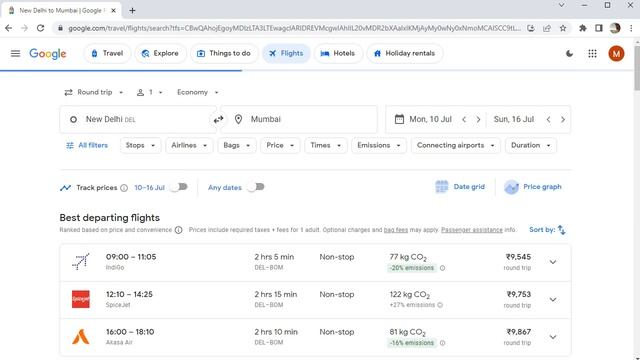This screenshot has width=640, height=360.
Task: Click info icon next to ranking description
Action: 178,230
